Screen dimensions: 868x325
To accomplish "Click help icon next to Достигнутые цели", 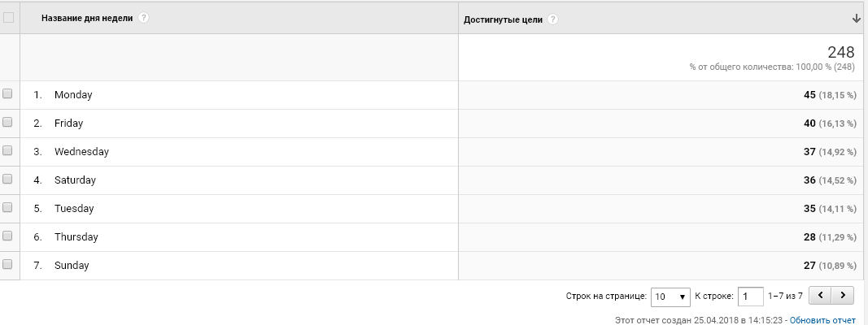I will pos(552,19).
